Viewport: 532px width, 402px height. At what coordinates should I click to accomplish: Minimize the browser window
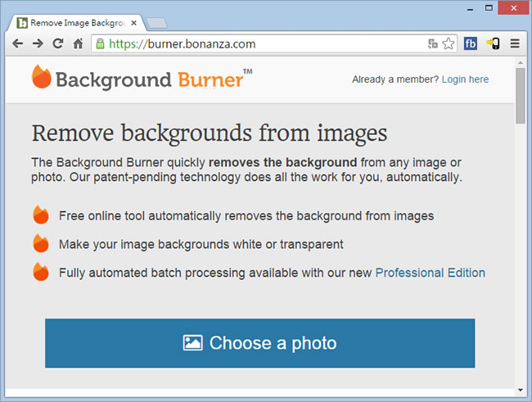point(470,8)
